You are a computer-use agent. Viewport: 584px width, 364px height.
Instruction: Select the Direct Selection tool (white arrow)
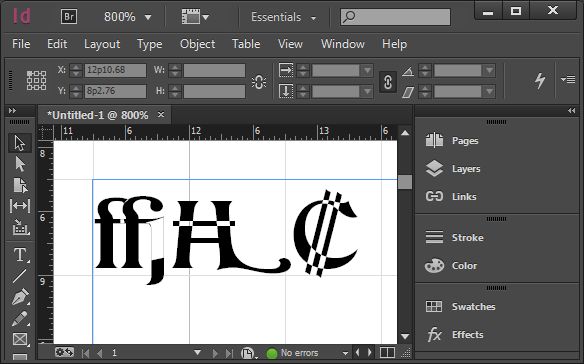tap(20, 164)
